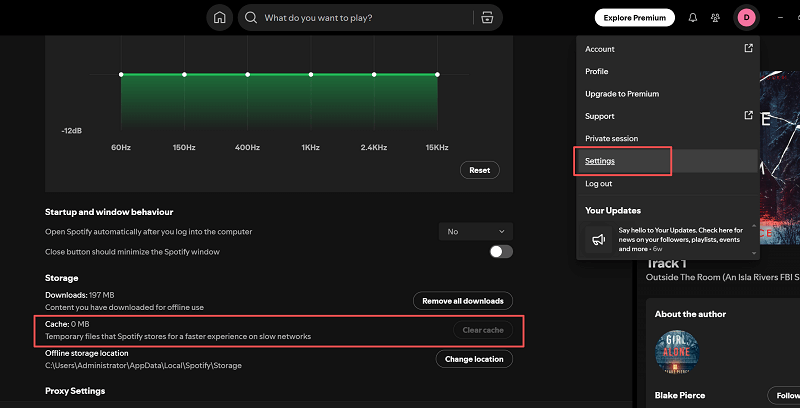Viewport: 800px width, 408px height.
Task: Open the Girl, Alone author thumbnail
Action: pyautogui.click(x=677, y=352)
